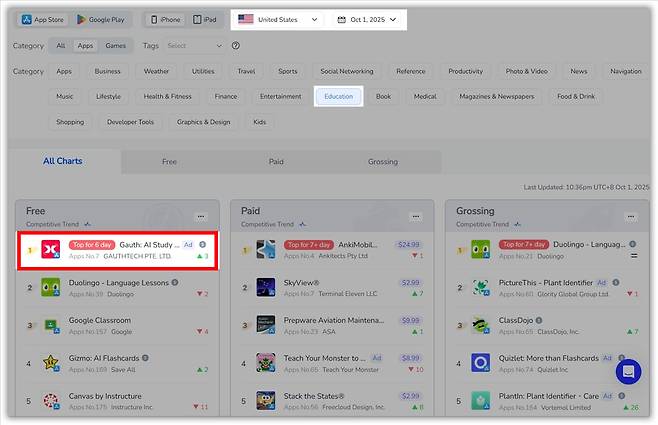Open the Duolingo icon in Grossing chart
Viewport: 658px width, 425px height.
click(x=480, y=250)
